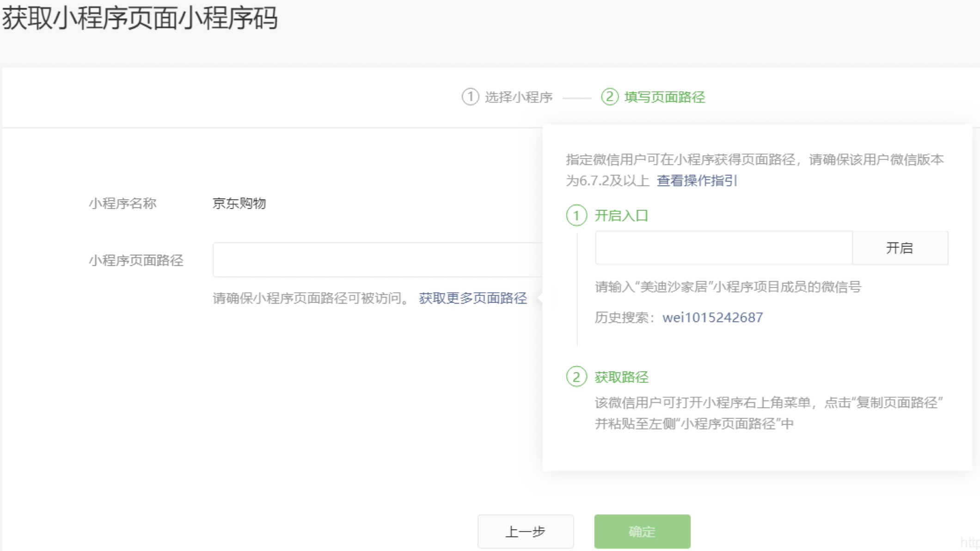
Task: Click the page title 获取小程序页面小程序码
Action: click(140, 18)
